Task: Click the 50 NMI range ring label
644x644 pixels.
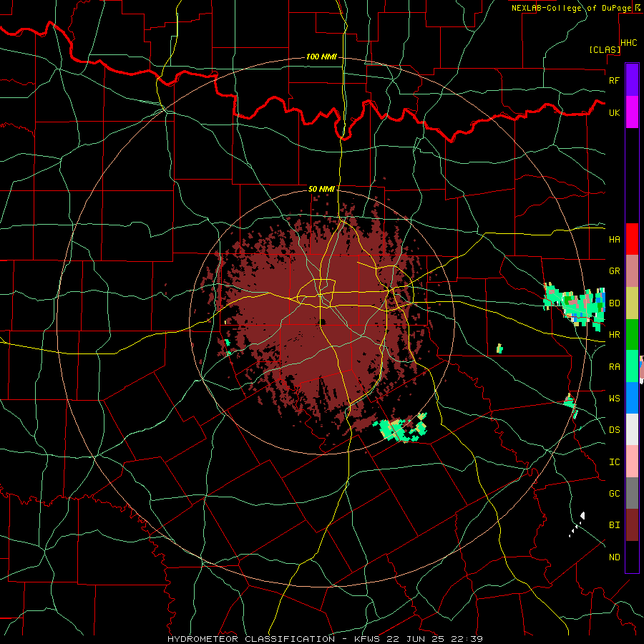Action: tap(321, 189)
